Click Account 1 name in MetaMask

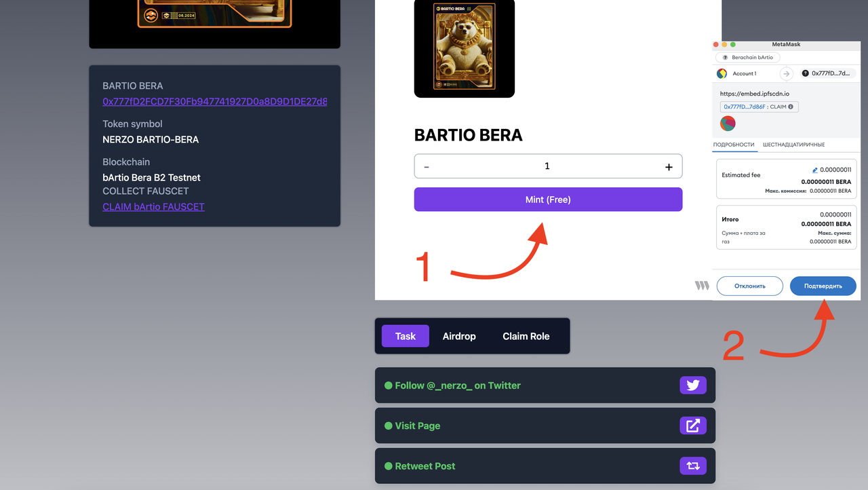click(745, 73)
